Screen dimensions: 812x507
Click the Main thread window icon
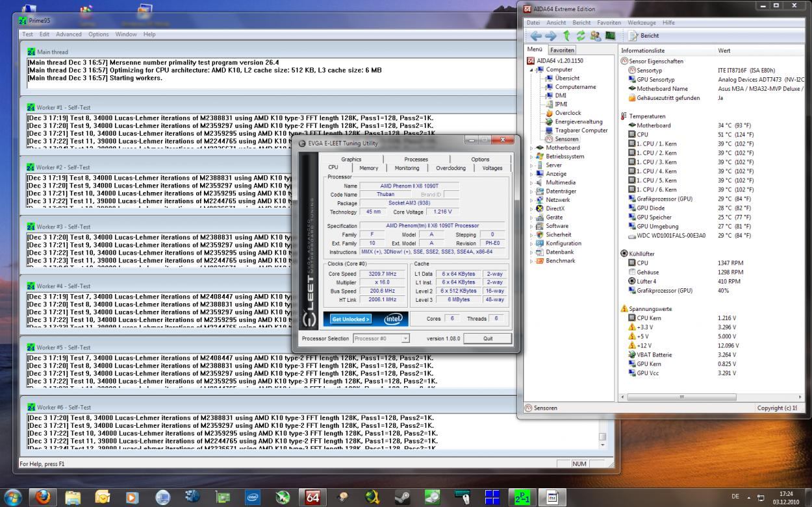(x=31, y=52)
